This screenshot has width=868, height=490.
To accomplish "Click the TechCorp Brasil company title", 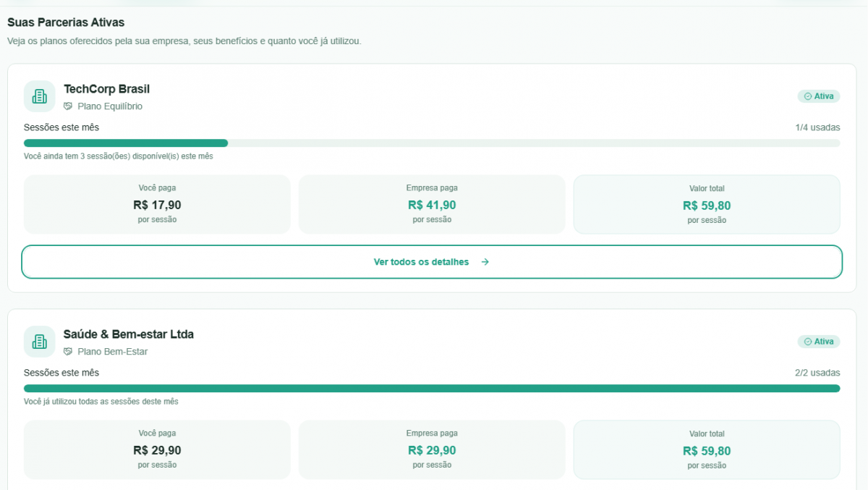I will click(x=106, y=89).
